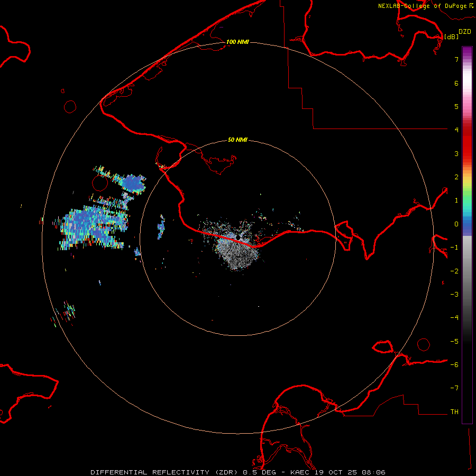This screenshot has width=476, height=476.
Task: Click the 3 dB value on the color scale
Action: (456, 153)
